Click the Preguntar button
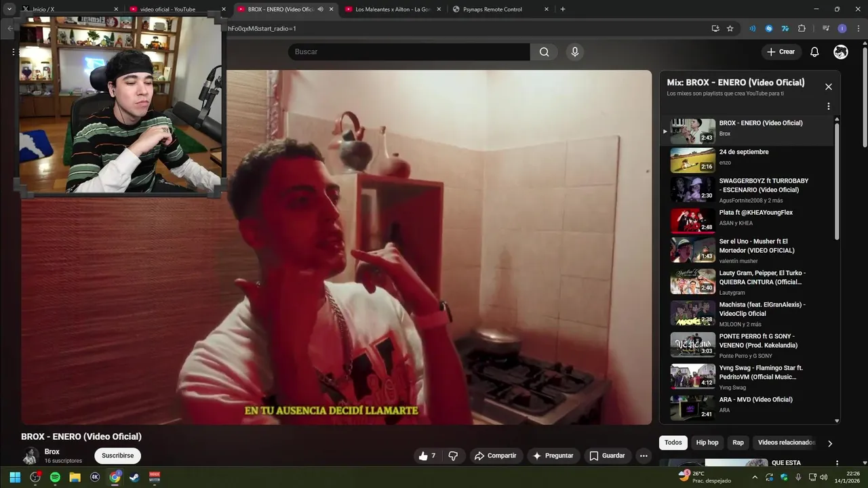Screen dimensions: 868x488 coord(553,456)
